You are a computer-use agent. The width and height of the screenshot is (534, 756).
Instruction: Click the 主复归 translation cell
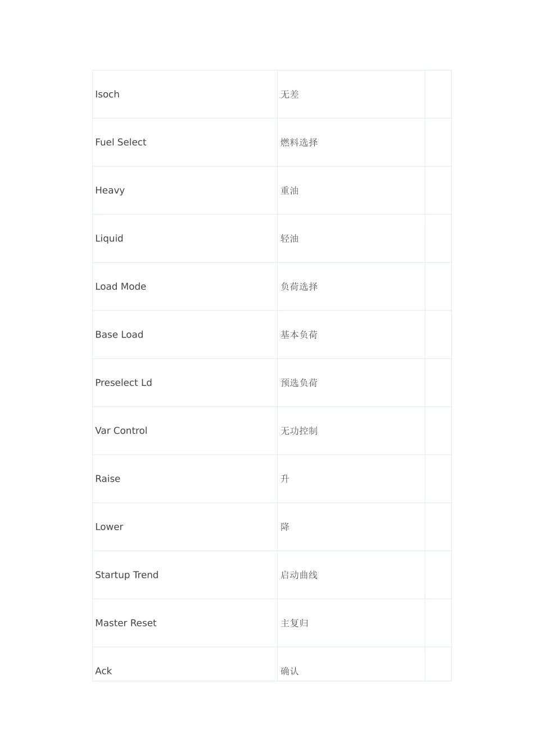pyautogui.click(x=351, y=623)
